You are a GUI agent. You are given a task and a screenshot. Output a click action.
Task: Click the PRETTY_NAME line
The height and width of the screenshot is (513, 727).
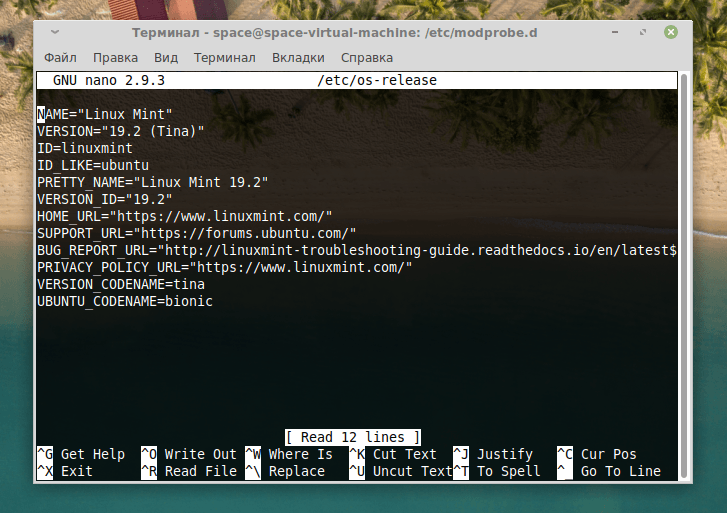coord(153,182)
